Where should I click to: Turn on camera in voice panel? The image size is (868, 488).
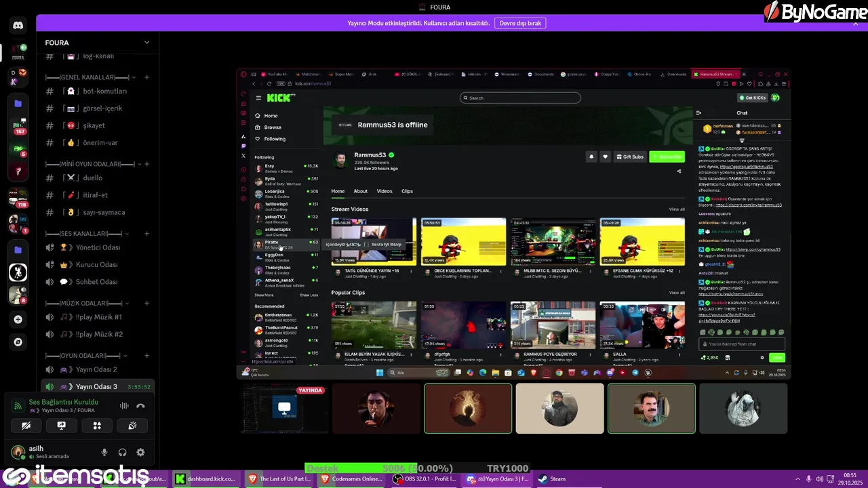(26, 426)
